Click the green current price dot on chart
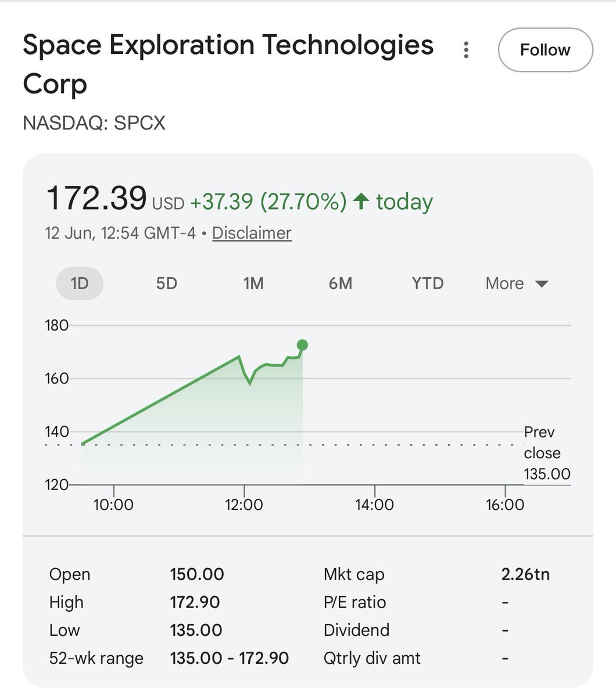 pos(302,345)
